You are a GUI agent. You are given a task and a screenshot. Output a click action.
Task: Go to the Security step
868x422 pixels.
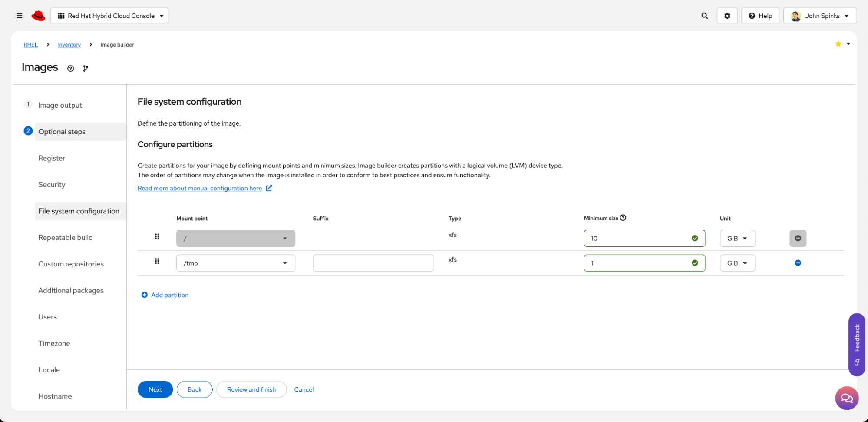point(52,185)
